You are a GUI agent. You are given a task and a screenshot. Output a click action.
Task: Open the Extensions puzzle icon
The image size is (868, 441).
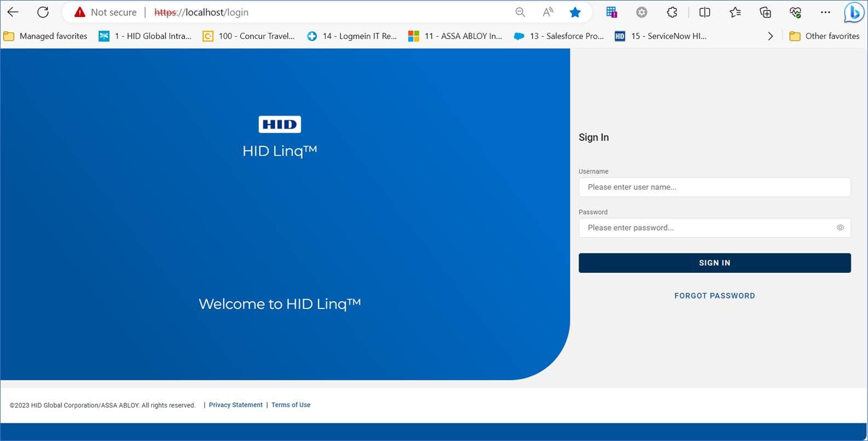[x=672, y=12]
